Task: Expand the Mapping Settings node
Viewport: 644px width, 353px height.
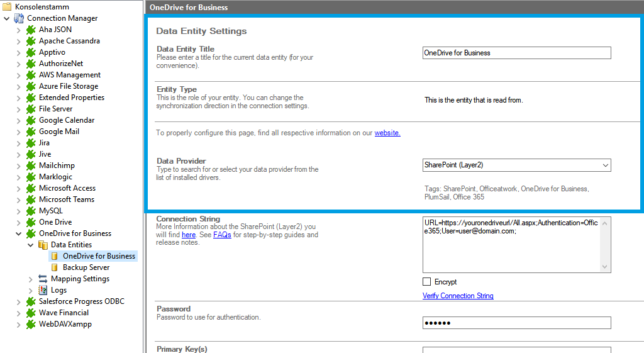Action: tap(30, 279)
